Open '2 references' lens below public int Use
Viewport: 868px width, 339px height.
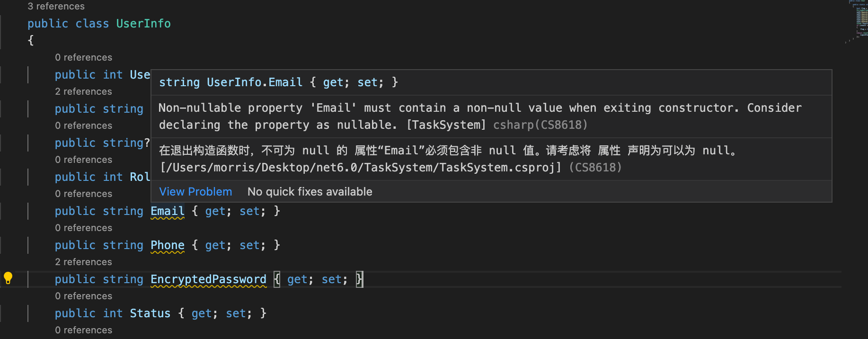click(83, 91)
